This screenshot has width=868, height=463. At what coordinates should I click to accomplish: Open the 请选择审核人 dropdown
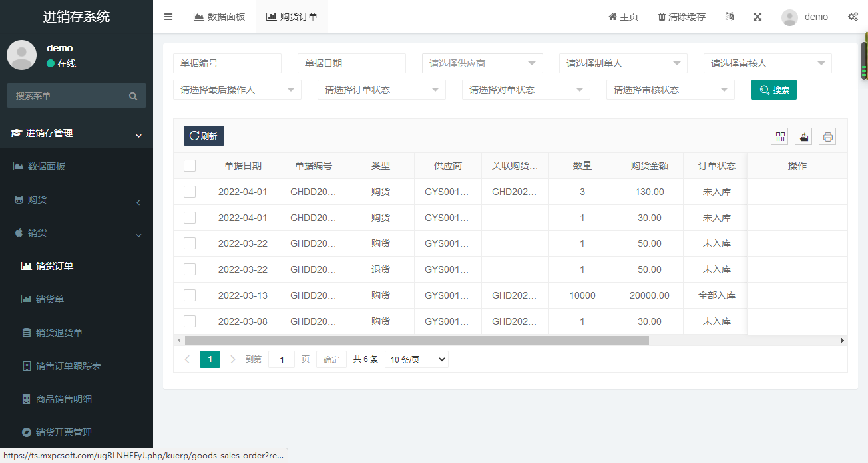[x=767, y=63]
